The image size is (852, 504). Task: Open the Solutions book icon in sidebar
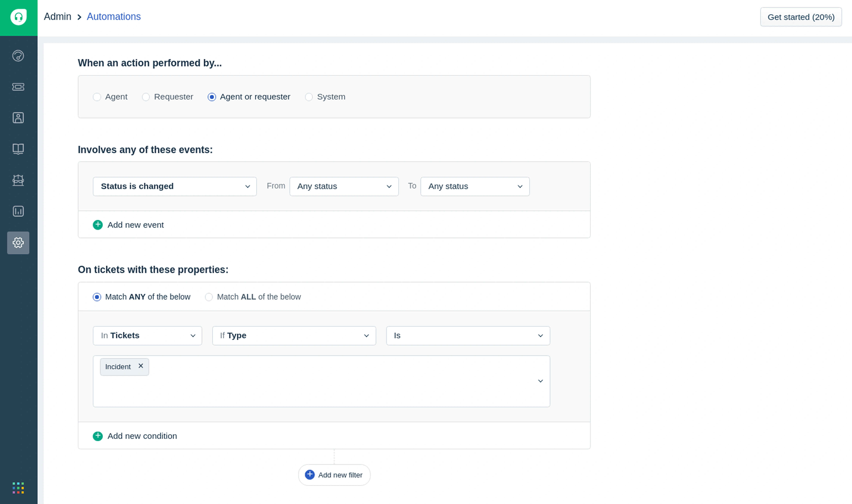(x=18, y=149)
